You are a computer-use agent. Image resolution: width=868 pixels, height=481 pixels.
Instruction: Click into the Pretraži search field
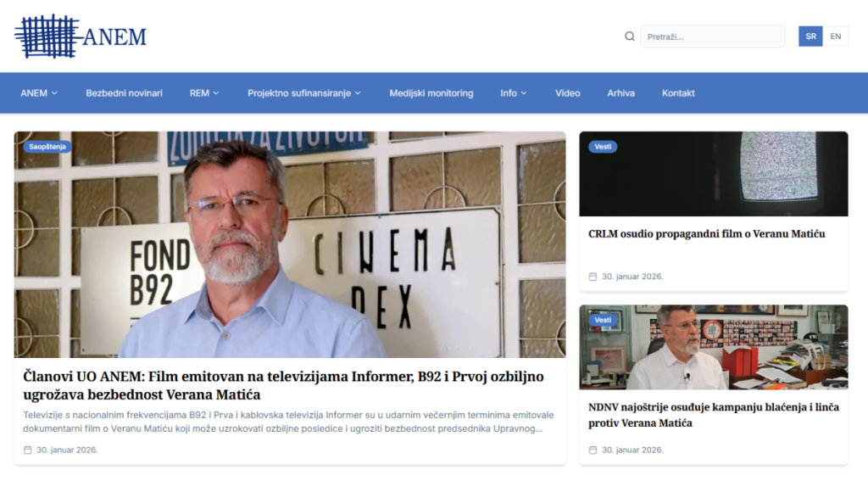pyautogui.click(x=712, y=36)
